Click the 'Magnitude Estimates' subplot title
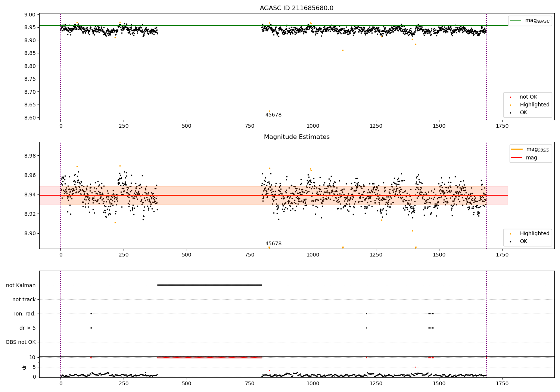Viewport: 560px width, 392px height. click(x=296, y=137)
